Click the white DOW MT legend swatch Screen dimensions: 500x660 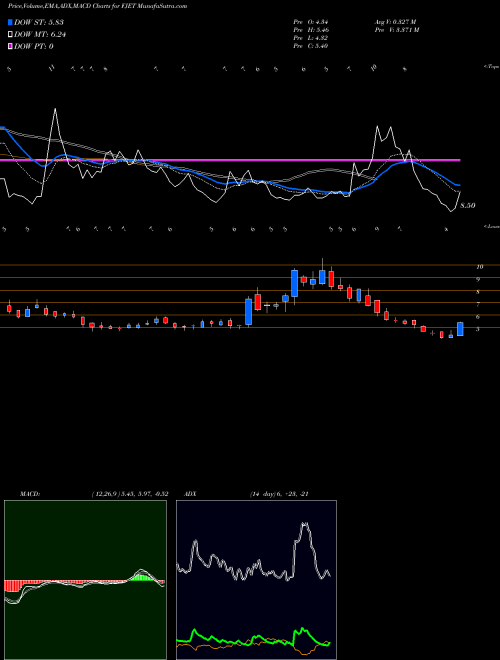[10, 34]
